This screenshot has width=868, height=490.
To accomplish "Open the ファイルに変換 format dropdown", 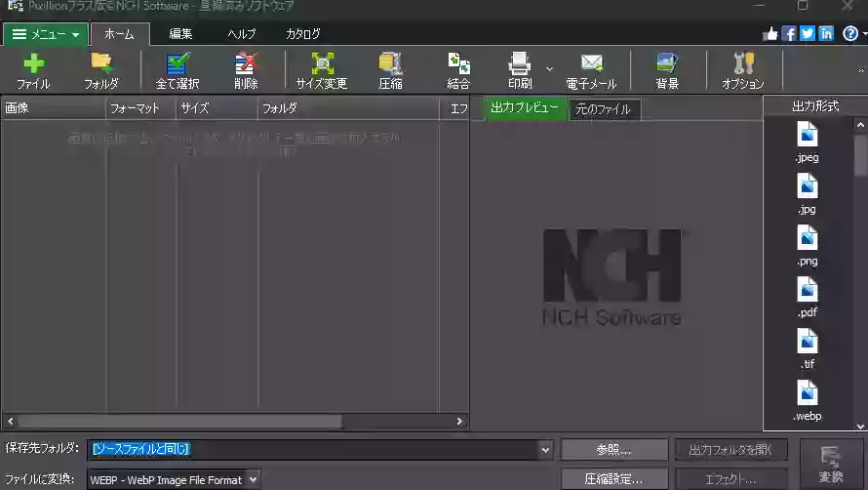I will 253,479.
